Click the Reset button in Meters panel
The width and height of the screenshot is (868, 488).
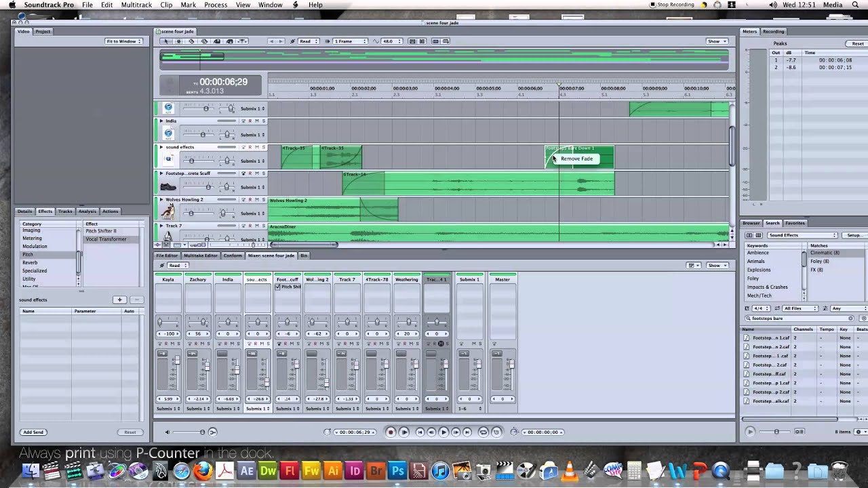coord(858,43)
